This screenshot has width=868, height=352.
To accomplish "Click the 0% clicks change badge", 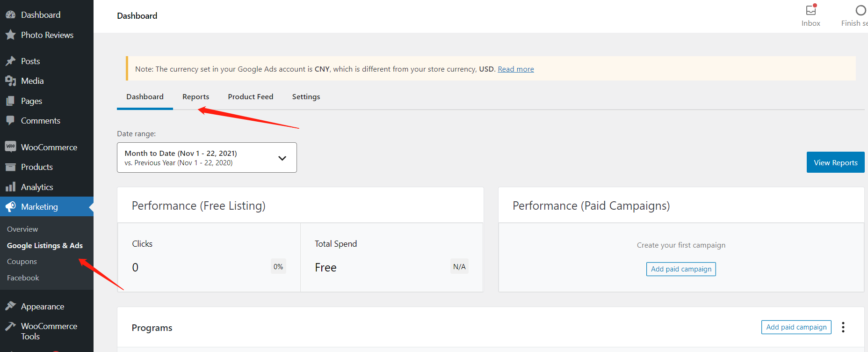I will tap(278, 267).
